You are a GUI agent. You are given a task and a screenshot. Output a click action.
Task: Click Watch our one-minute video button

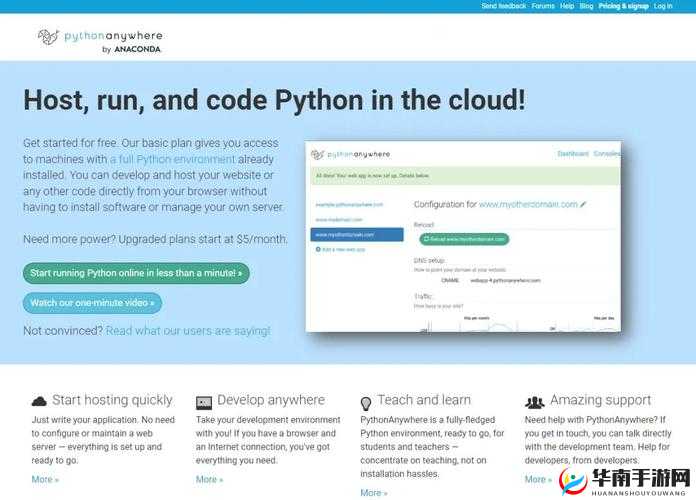92,303
